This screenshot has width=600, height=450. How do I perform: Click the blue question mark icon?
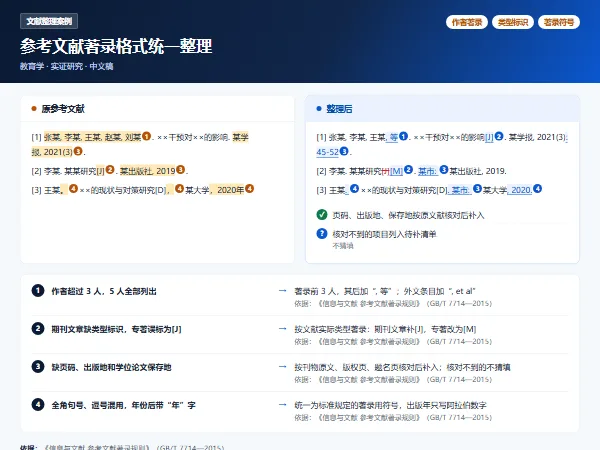click(322, 233)
